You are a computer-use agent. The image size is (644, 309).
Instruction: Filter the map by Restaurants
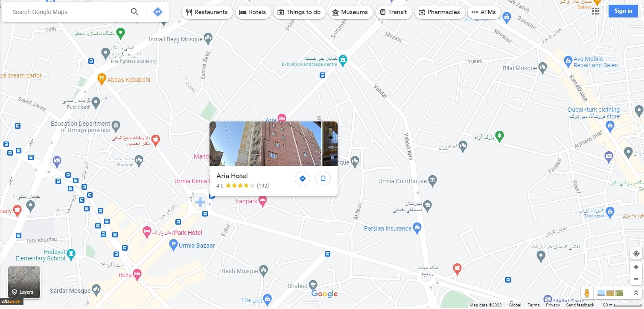point(207,12)
